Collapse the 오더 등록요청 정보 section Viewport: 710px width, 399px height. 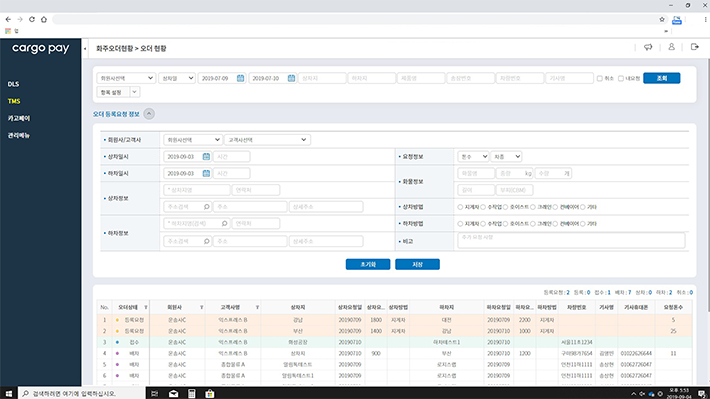point(149,114)
